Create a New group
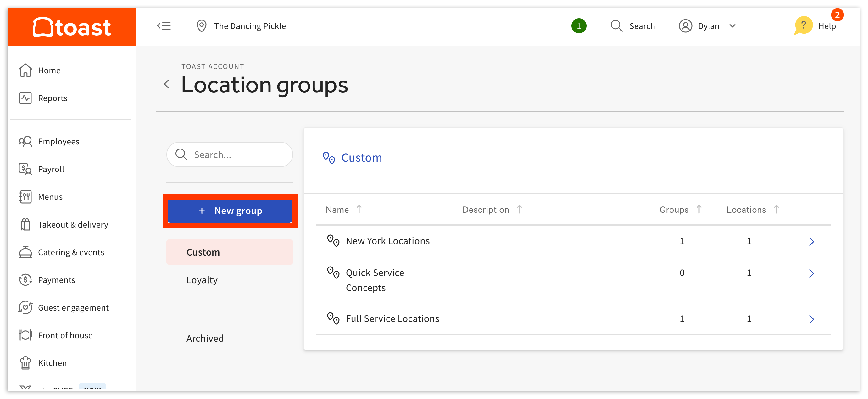Image resolution: width=868 pixels, height=399 pixels. pos(230,211)
